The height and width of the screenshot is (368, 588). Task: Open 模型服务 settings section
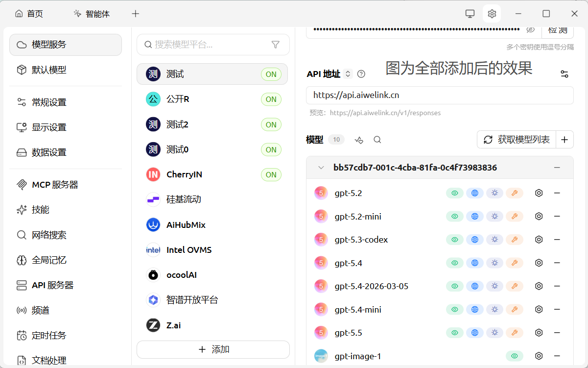(66, 45)
